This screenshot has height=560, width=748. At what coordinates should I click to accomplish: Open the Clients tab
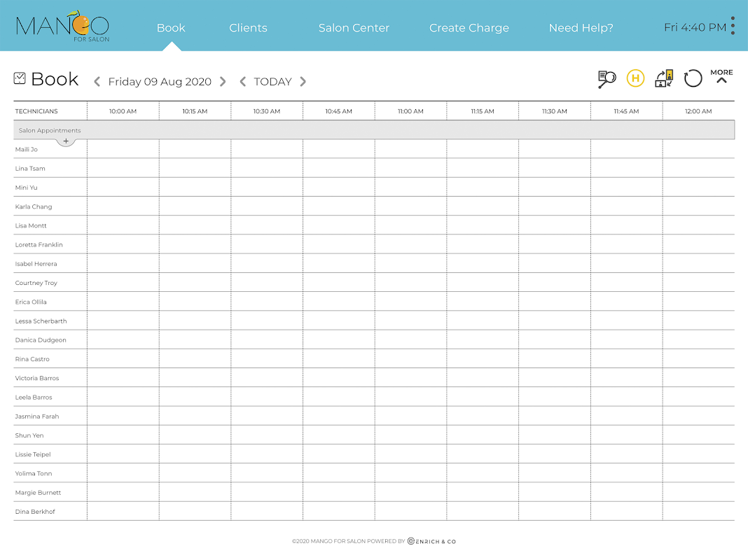click(248, 27)
